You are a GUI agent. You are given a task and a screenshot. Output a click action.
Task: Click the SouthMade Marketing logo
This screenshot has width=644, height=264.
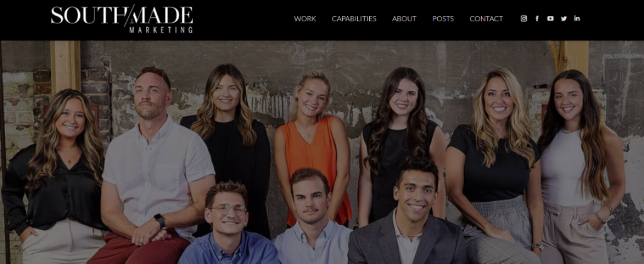coord(122,19)
